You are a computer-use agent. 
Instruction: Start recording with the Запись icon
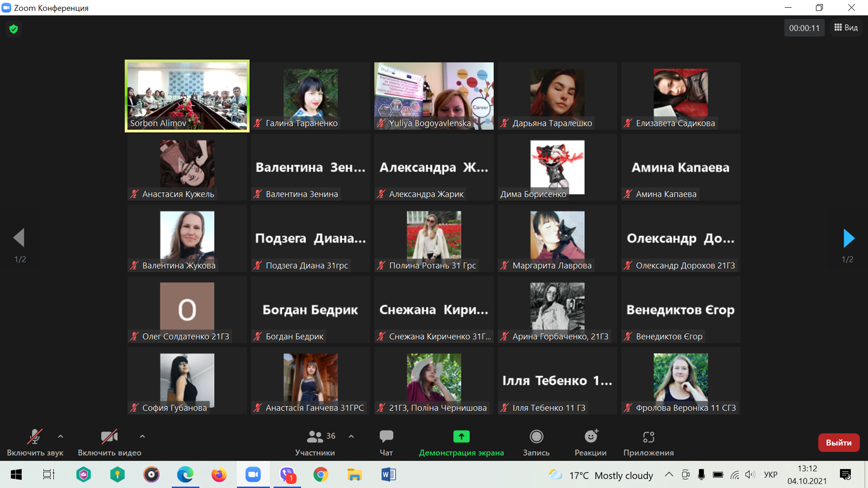pos(536,437)
